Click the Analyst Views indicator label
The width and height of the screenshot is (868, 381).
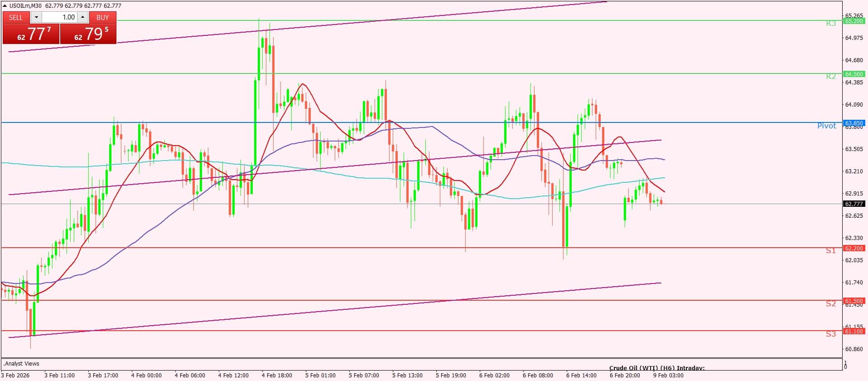coord(22,364)
